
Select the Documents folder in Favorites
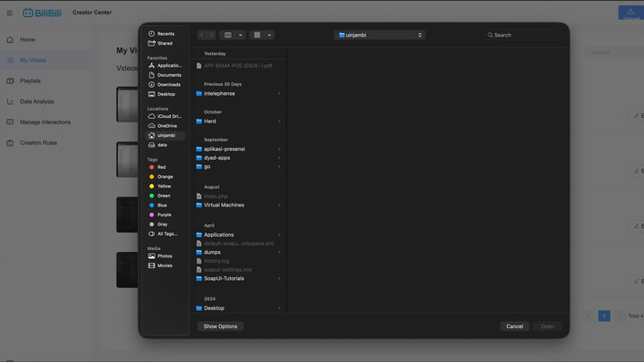(x=169, y=75)
